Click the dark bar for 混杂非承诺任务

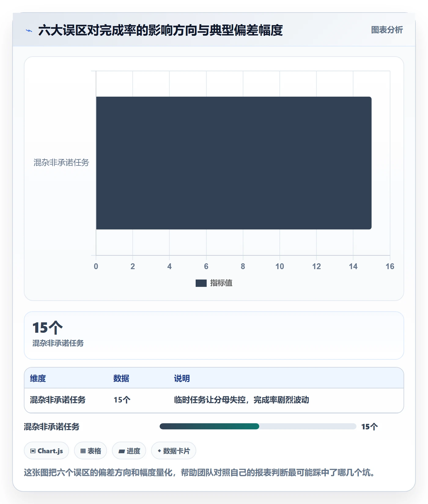click(234, 163)
